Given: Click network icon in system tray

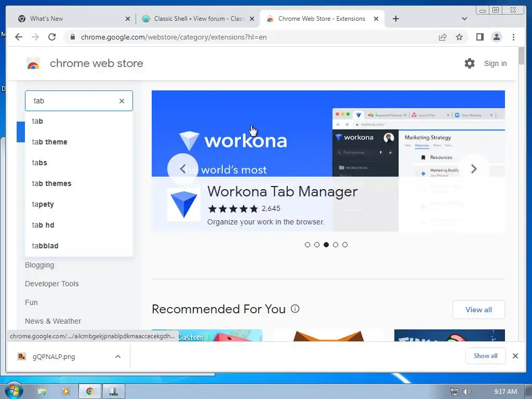Looking at the screenshot, I should pyautogui.click(x=454, y=392).
